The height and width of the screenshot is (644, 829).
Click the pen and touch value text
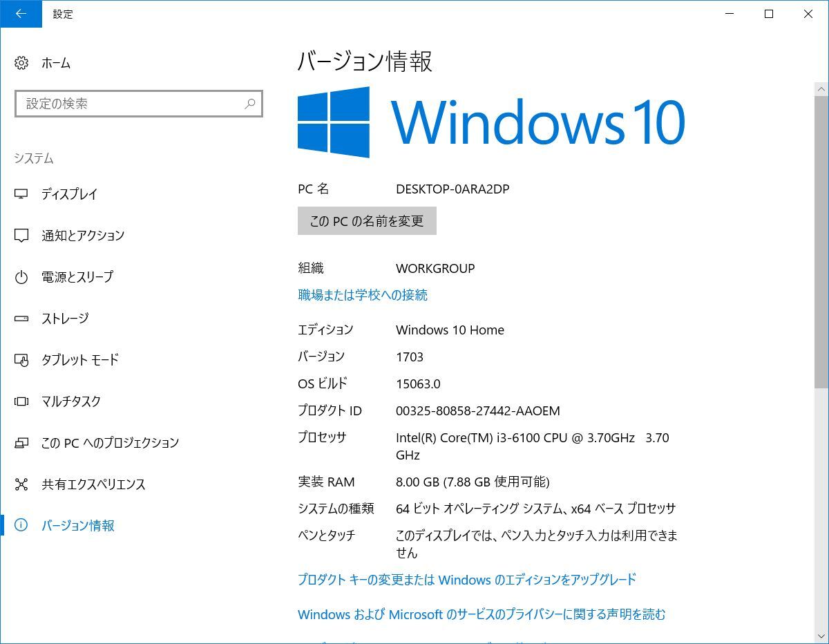(x=537, y=544)
